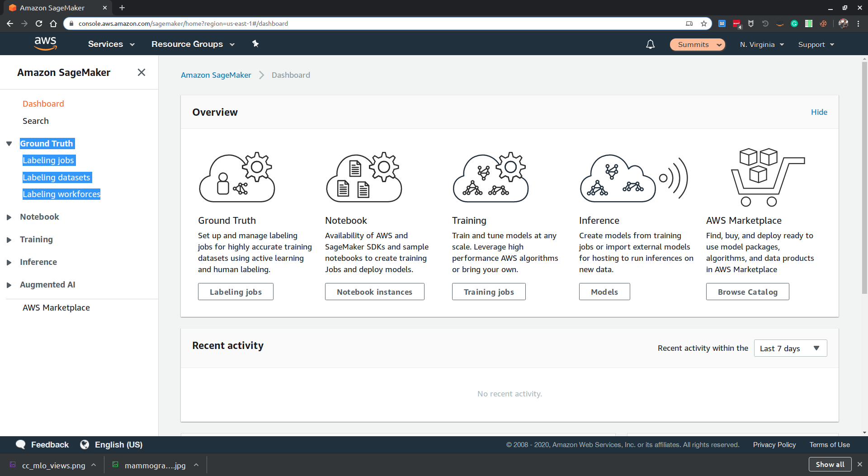Open the Privacy Policy link

click(x=774, y=444)
